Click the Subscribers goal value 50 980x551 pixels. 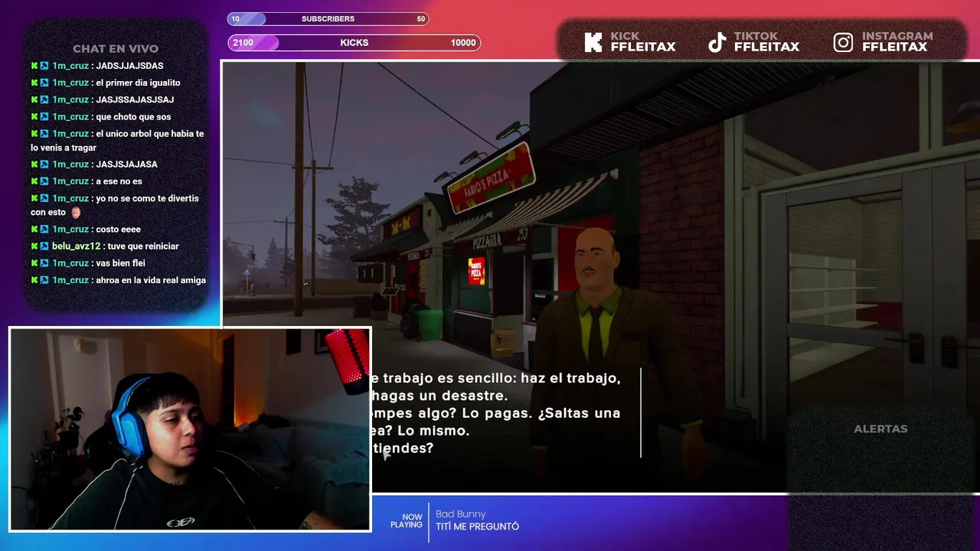tap(420, 19)
